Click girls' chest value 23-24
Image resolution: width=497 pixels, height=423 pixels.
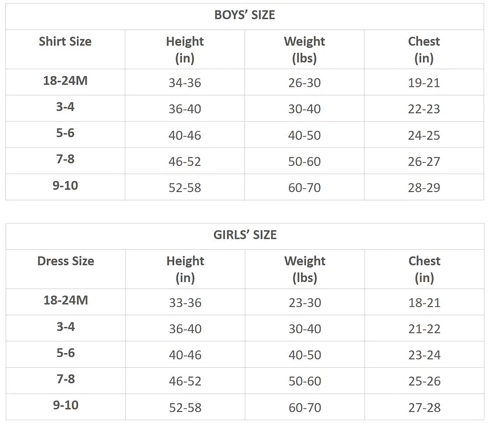(424, 355)
